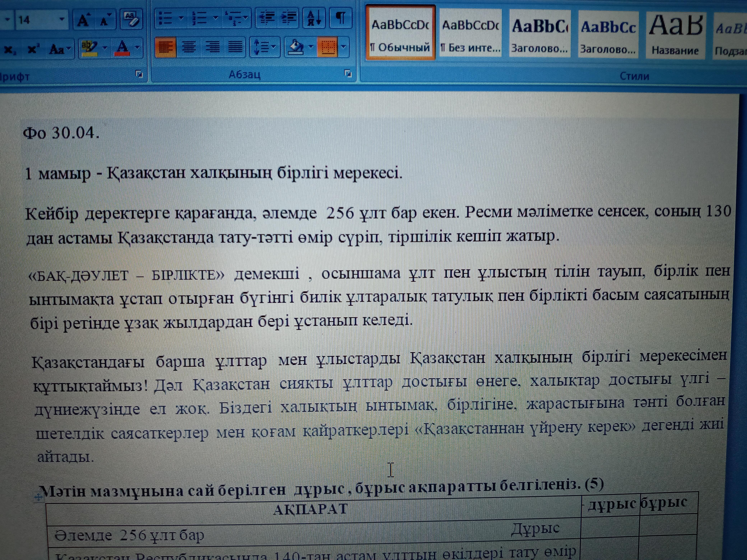This screenshot has height=560, width=747.
Task: Open font color dropdown arrow
Action: coord(137,48)
